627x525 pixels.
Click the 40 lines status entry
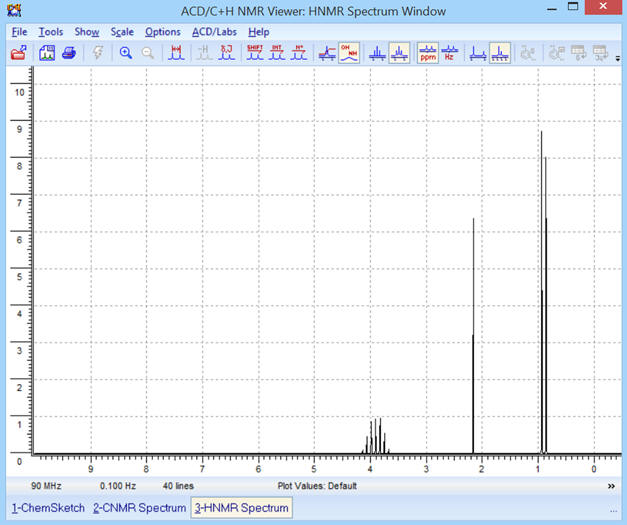(178, 486)
